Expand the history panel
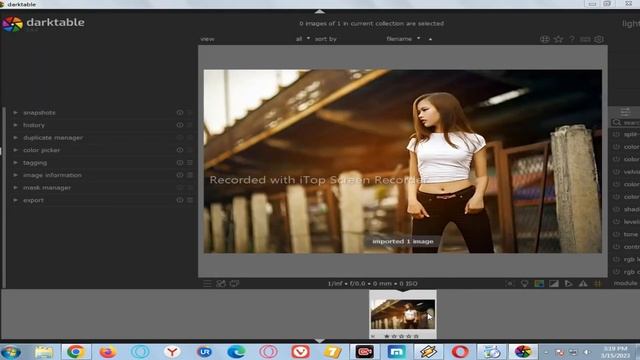Viewport: 640px width, 360px height. (x=16, y=125)
